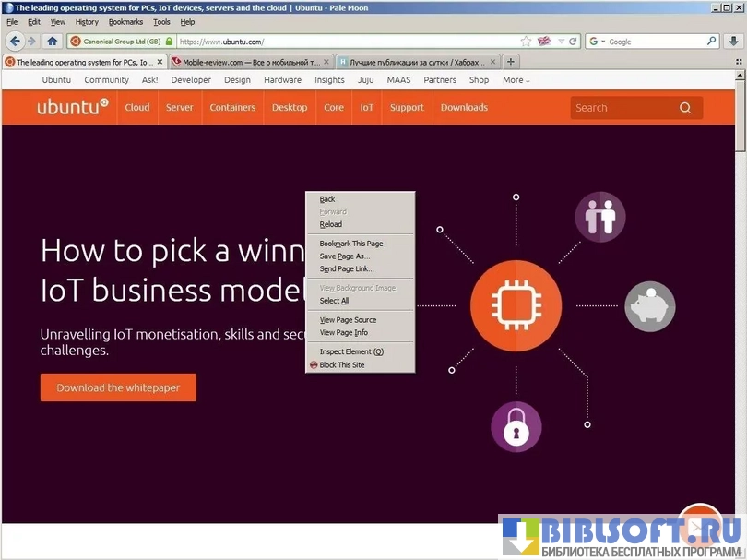The image size is (747, 560).
Task: Select Bookmark This Page in context menu
Action: [350, 244]
